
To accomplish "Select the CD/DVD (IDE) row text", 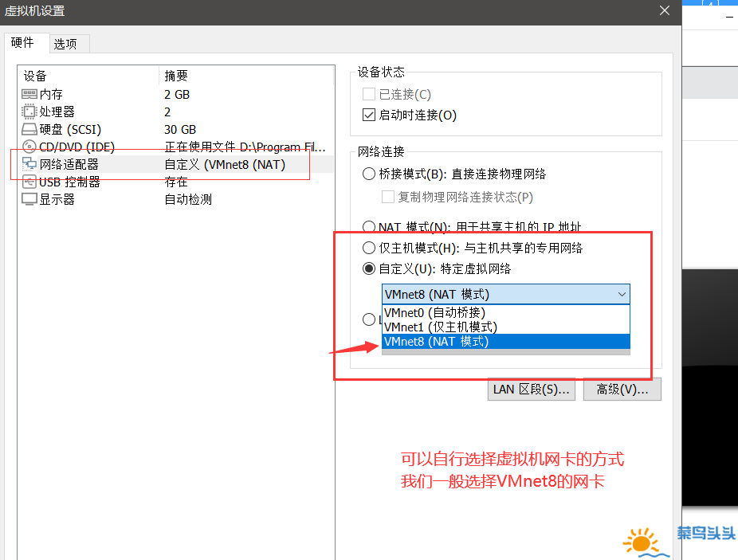I will (x=77, y=147).
